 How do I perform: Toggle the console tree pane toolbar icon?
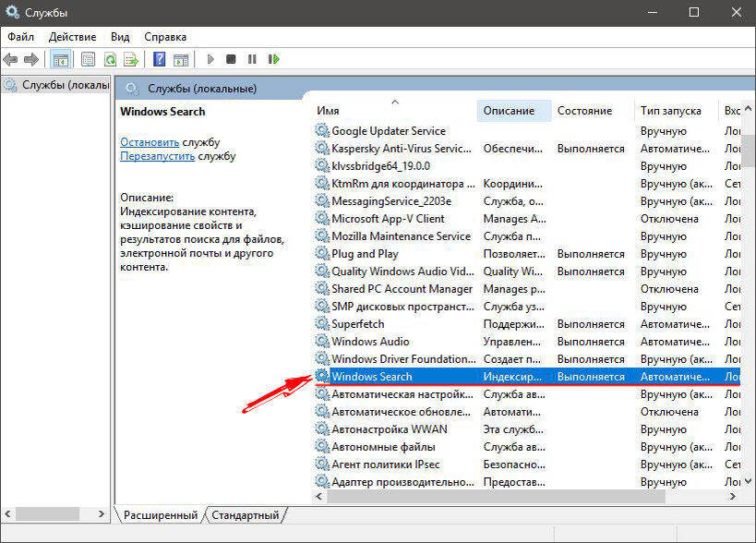(x=61, y=60)
